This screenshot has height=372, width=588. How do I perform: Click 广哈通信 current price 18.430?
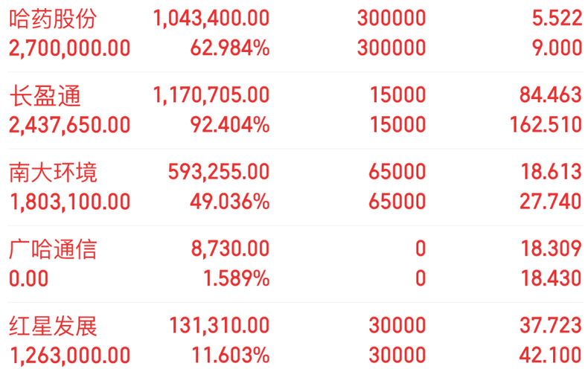(x=552, y=278)
